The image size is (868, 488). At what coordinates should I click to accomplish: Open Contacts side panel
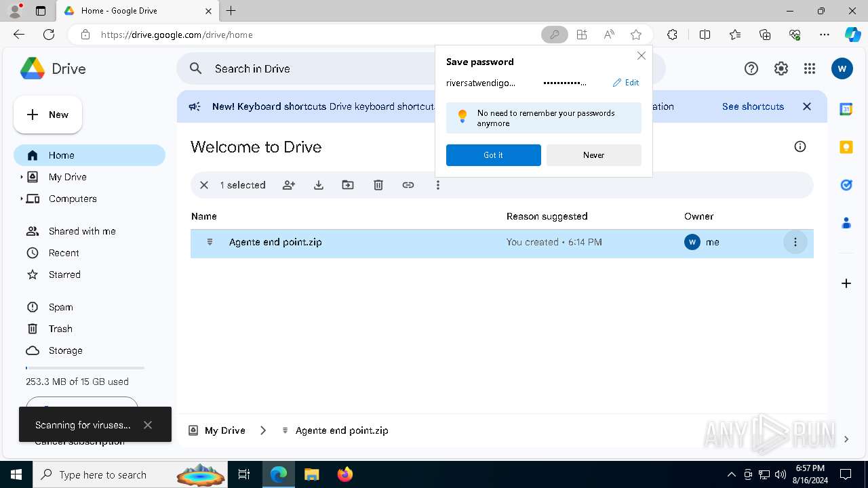click(846, 223)
